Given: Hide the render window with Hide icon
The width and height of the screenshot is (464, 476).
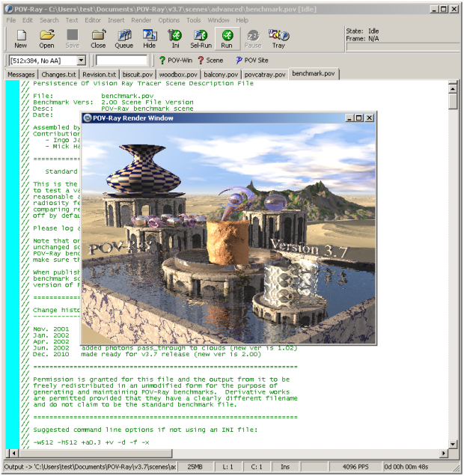Looking at the screenshot, I should 150,39.
